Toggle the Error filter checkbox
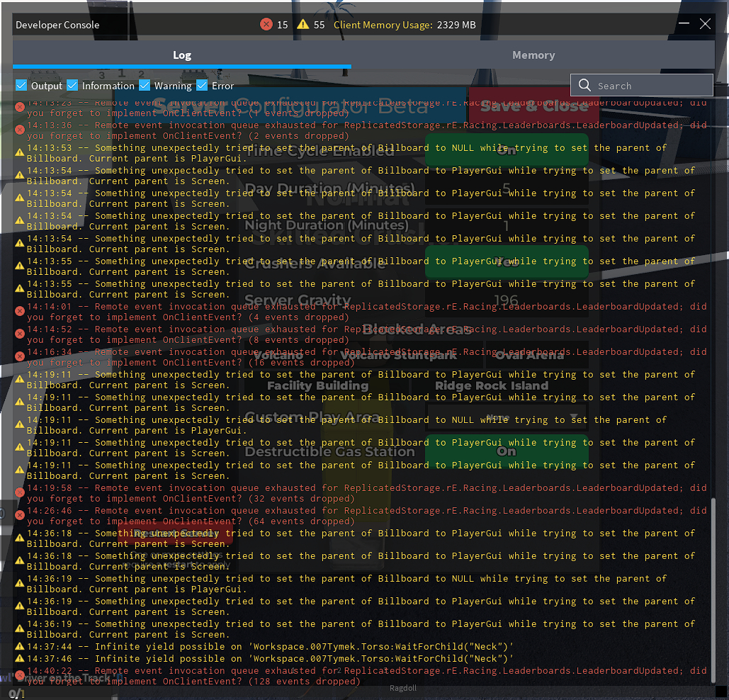The image size is (729, 700). click(202, 86)
